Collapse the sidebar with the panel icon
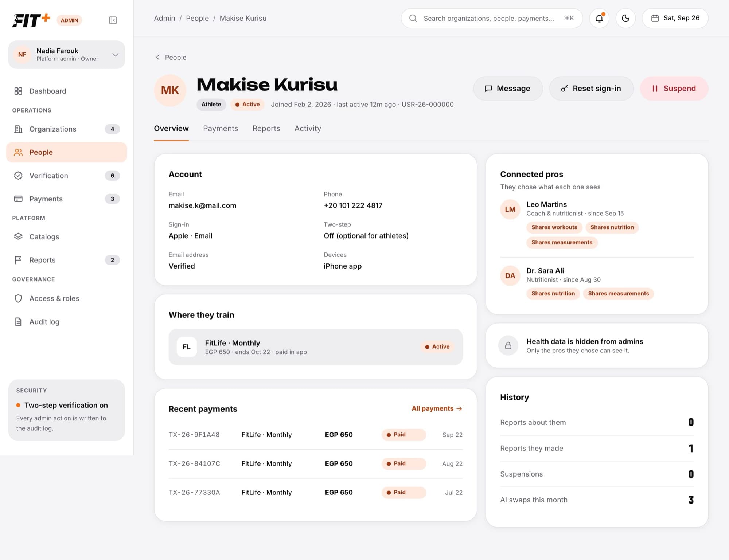This screenshot has height=560, width=729. pos(113,20)
